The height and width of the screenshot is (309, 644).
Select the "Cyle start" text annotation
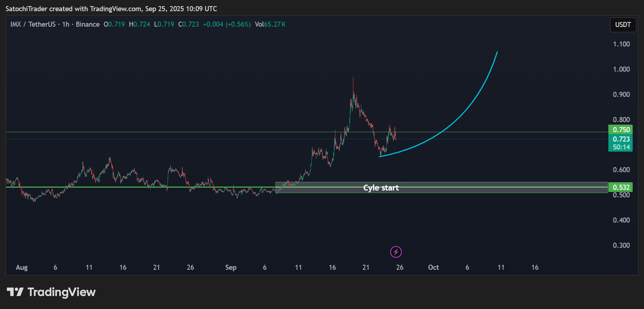click(x=381, y=188)
